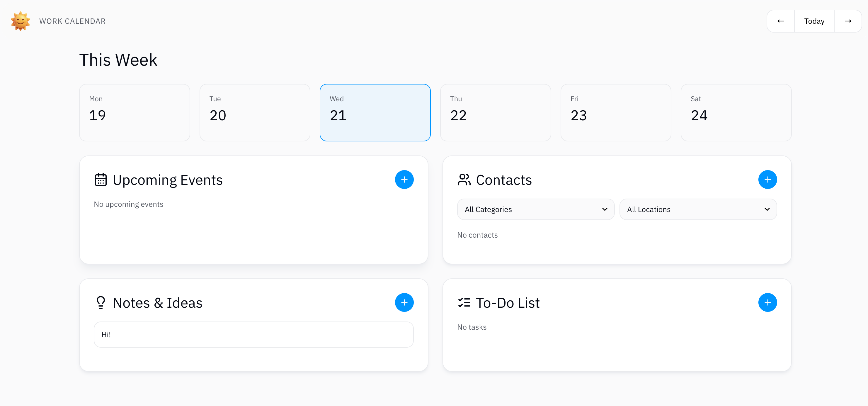Click the This Week heading
Viewport: 868px width, 406px height.
click(118, 60)
